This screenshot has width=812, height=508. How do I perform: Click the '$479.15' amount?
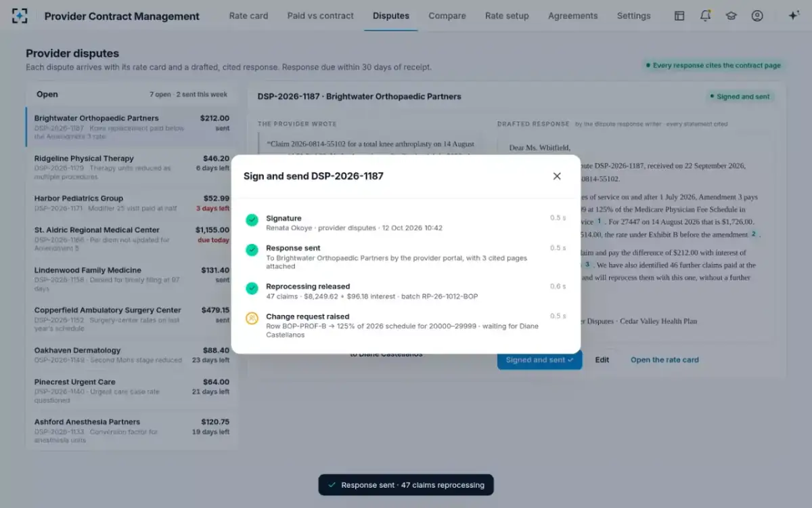[x=216, y=310]
